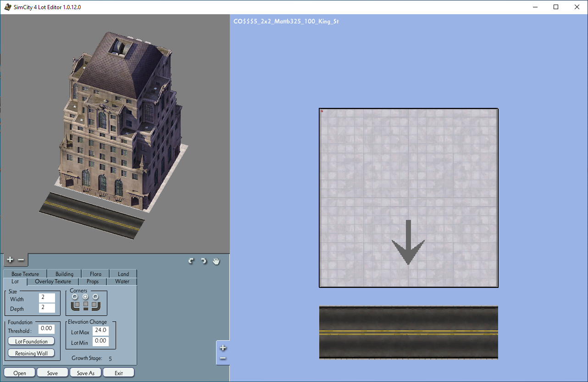Viewport: 588px width, 382px height.
Task: Select the right corner radio option
Action: [95, 297]
